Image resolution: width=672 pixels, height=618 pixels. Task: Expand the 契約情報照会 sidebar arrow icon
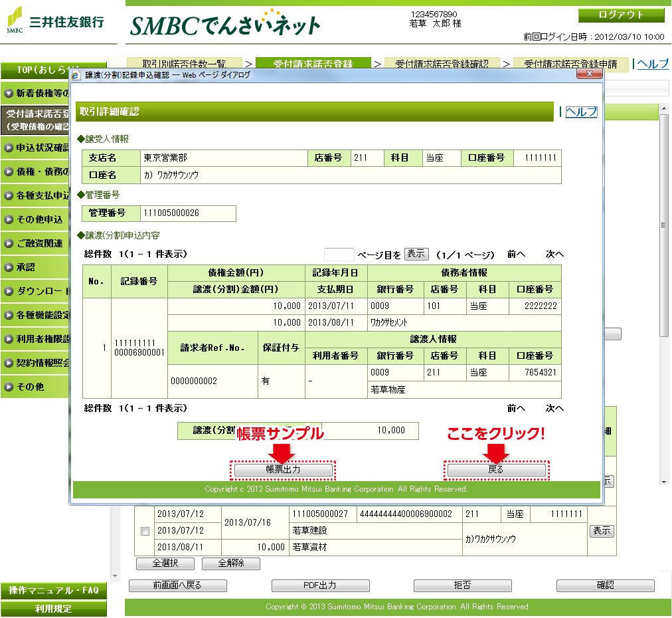[x=9, y=363]
